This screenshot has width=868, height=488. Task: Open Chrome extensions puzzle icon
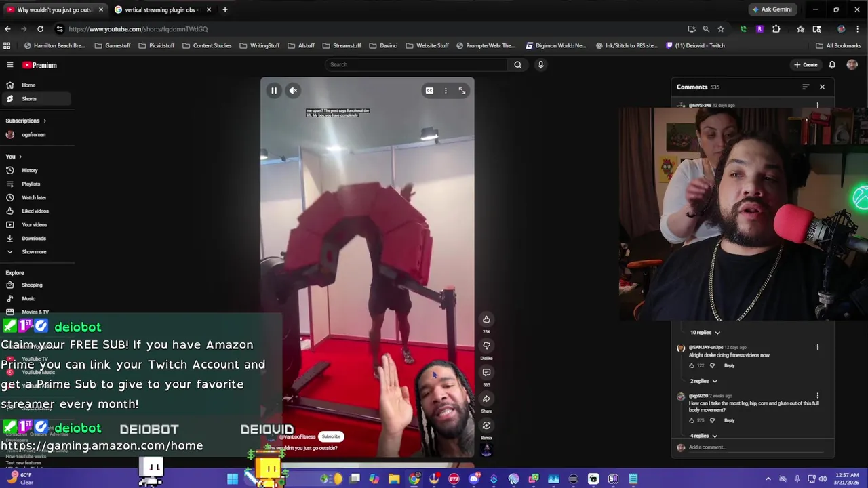(776, 29)
